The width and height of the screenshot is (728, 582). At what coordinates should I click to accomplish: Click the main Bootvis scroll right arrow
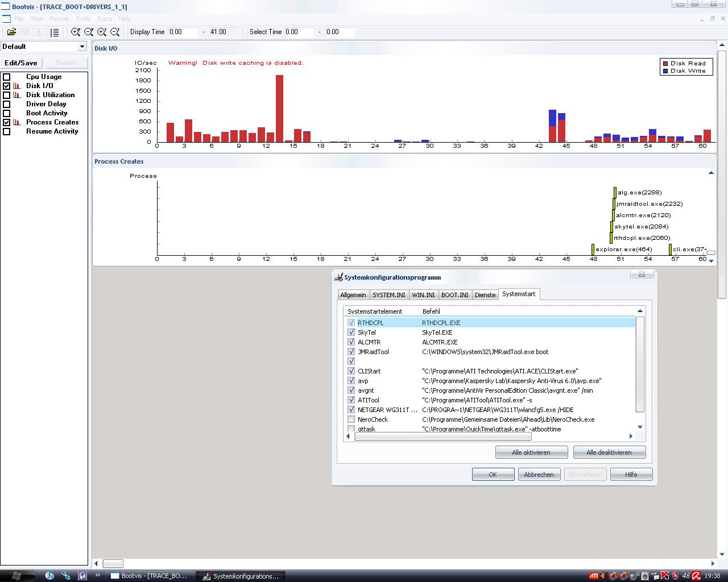(712, 563)
